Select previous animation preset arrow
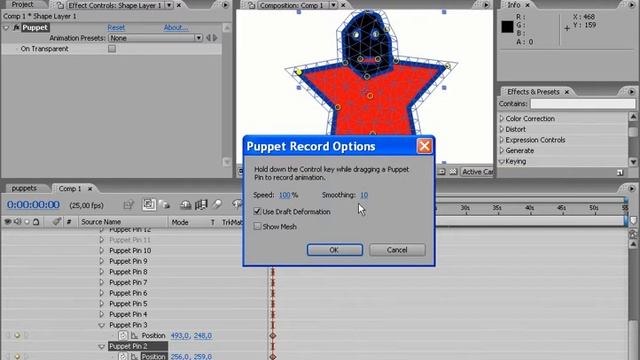This screenshot has height=360, width=640. [x=208, y=38]
